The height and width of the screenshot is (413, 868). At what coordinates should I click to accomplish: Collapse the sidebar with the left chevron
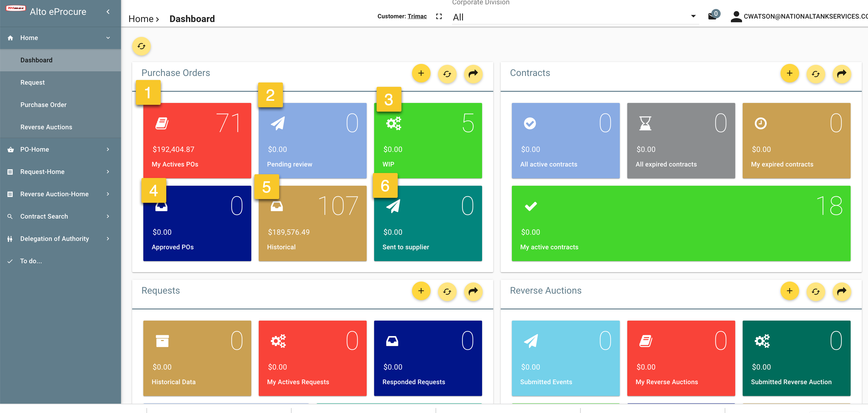[108, 11]
